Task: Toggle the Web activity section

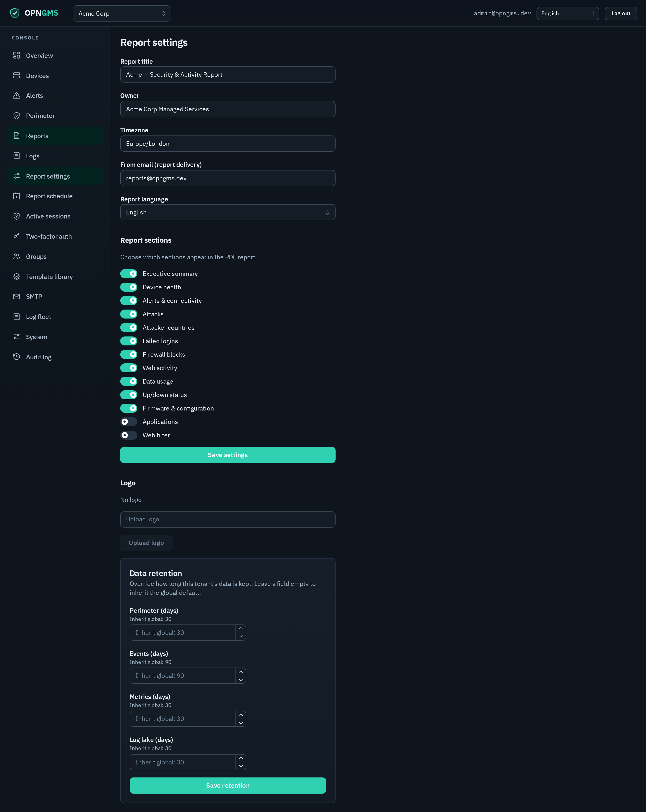Action: point(129,368)
